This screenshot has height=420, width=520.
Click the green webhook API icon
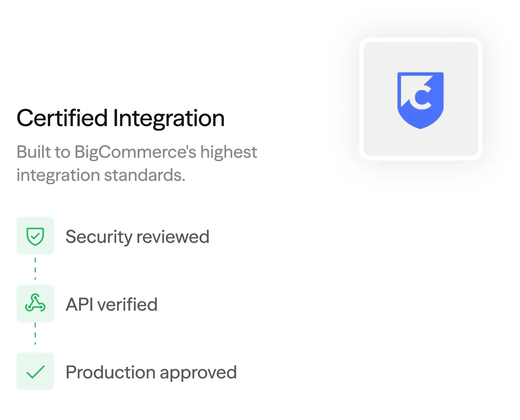[35, 303]
